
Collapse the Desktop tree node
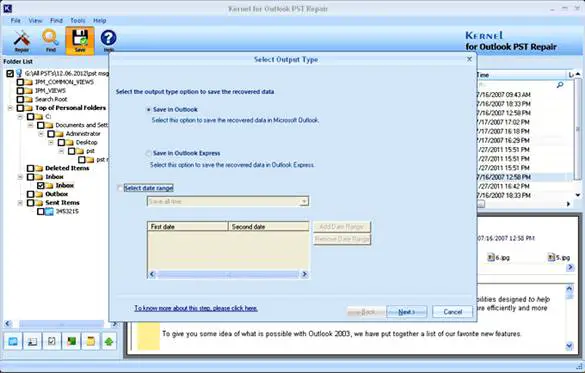(x=51, y=142)
